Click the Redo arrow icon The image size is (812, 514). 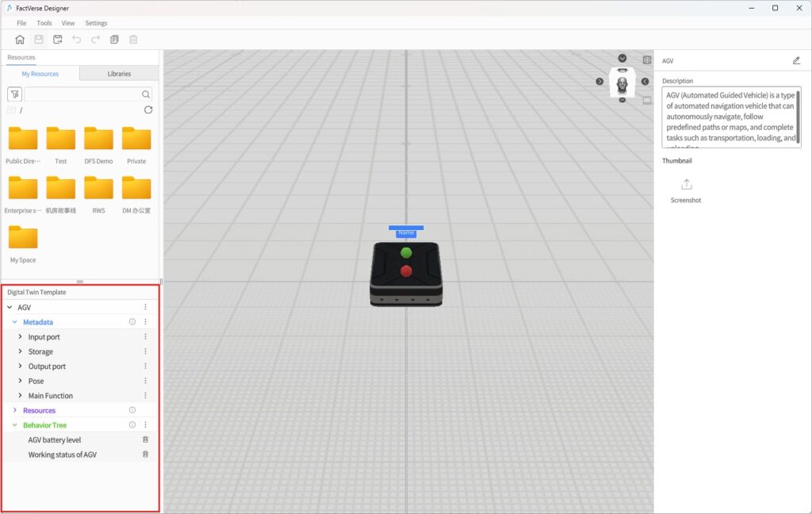click(96, 39)
